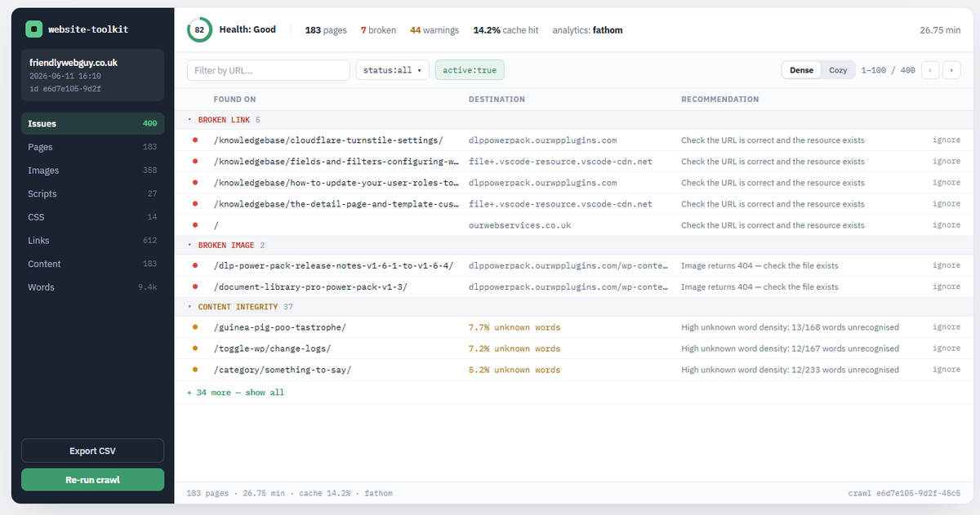
Task: Select Issues in the sidebar
Action: (x=92, y=124)
